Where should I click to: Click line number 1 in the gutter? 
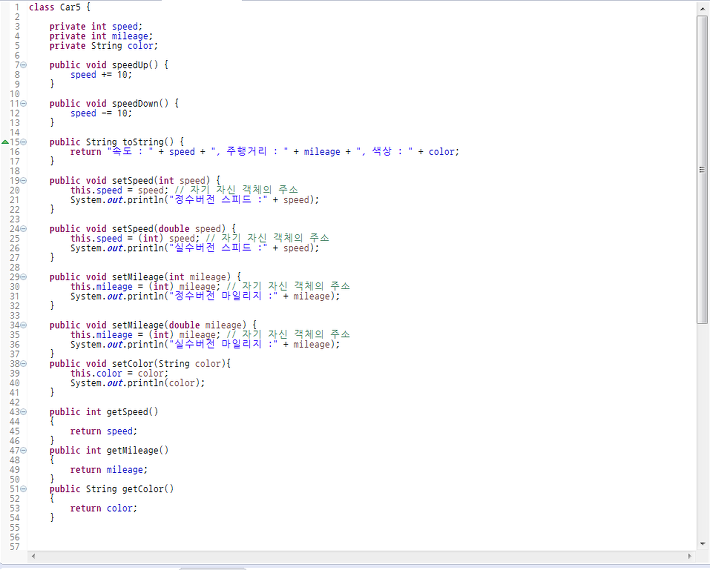click(x=17, y=7)
